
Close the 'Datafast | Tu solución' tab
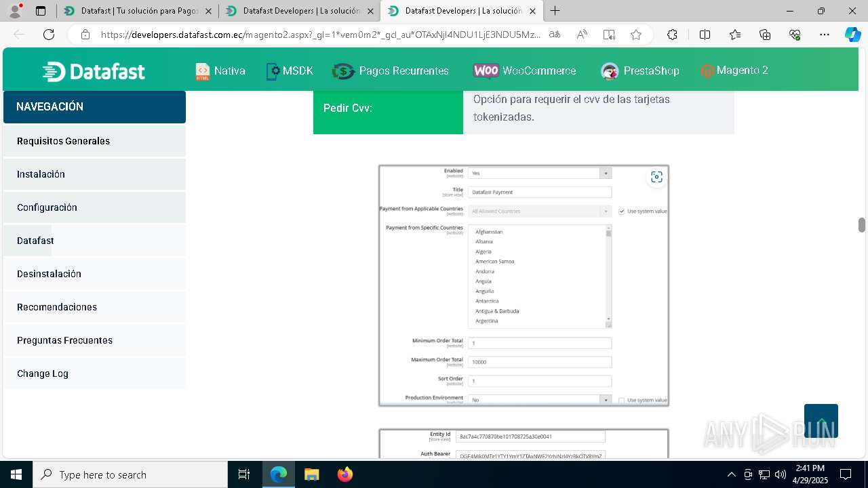tap(208, 11)
